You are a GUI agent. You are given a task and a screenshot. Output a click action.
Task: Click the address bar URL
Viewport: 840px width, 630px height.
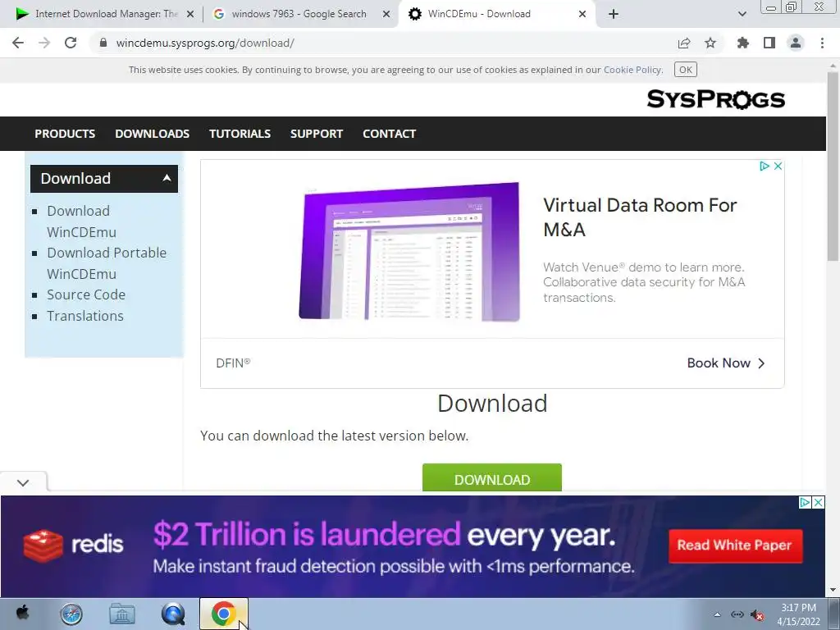(205, 43)
